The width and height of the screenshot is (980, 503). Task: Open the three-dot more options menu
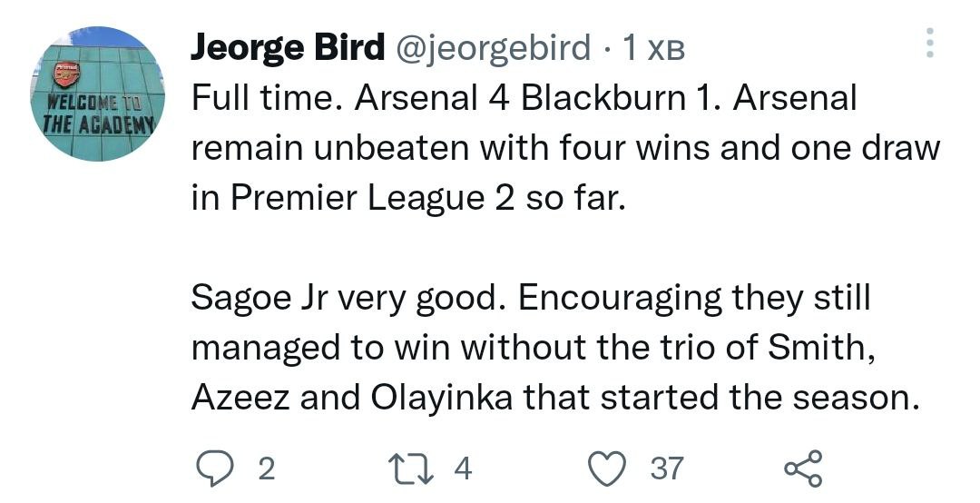coord(928,43)
